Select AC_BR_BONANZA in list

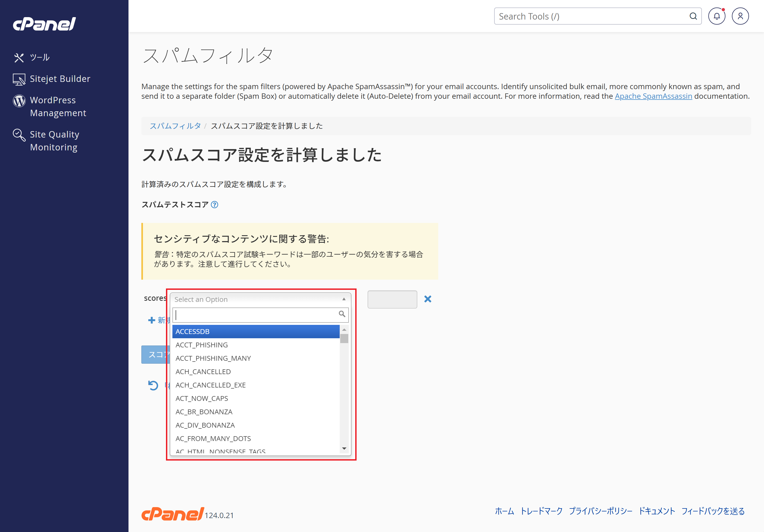pos(256,412)
